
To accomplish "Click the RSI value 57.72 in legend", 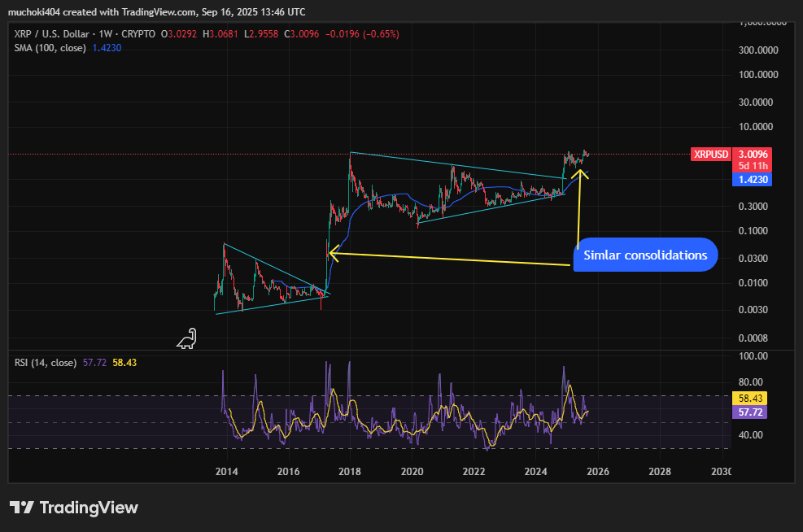I will click(94, 363).
